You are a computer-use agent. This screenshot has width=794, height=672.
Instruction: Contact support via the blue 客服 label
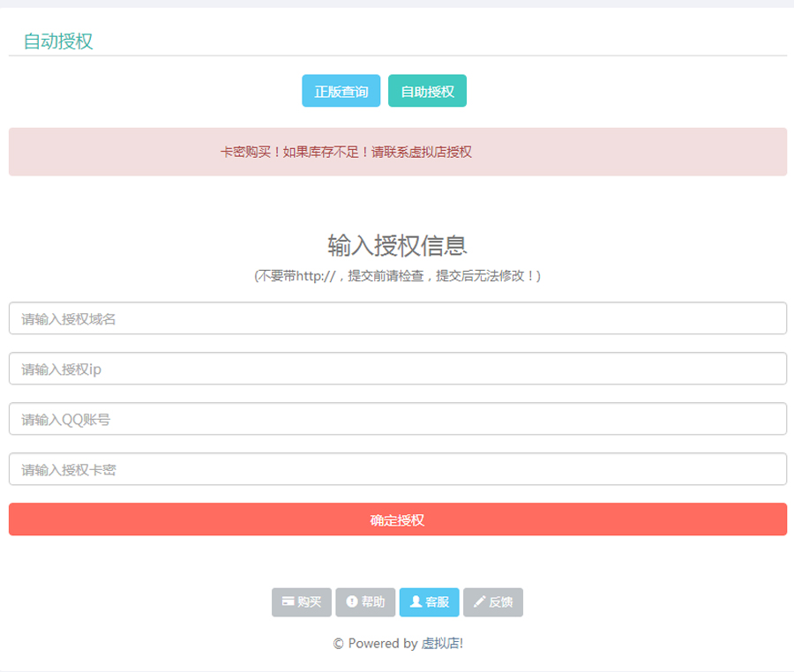pyautogui.click(x=438, y=602)
